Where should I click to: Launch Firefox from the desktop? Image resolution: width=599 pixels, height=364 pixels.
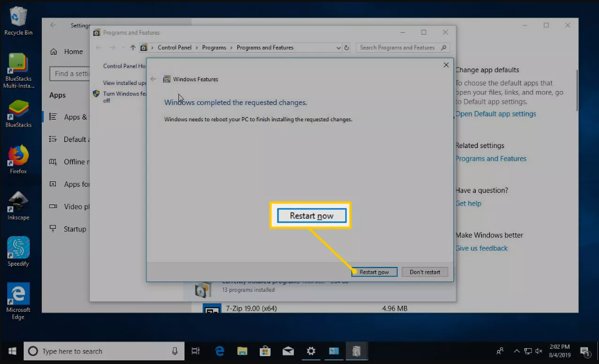pyautogui.click(x=18, y=160)
